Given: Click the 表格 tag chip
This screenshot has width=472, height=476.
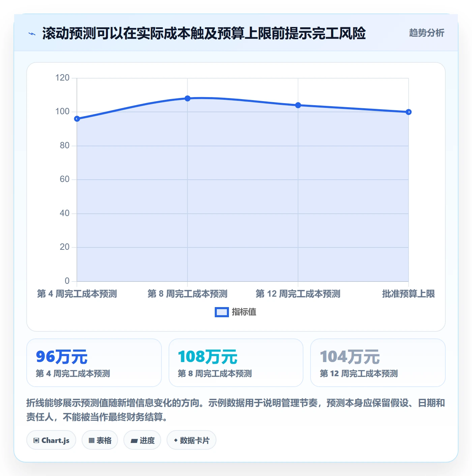Looking at the screenshot, I should point(100,440).
